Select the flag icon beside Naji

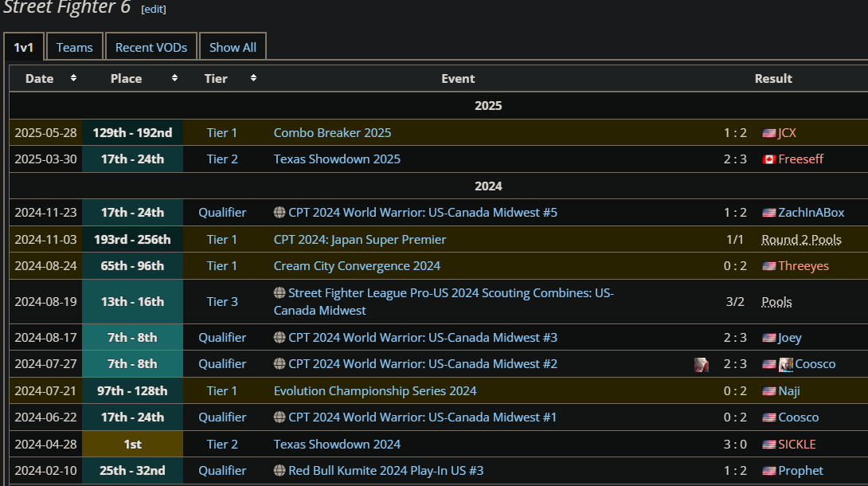point(769,391)
